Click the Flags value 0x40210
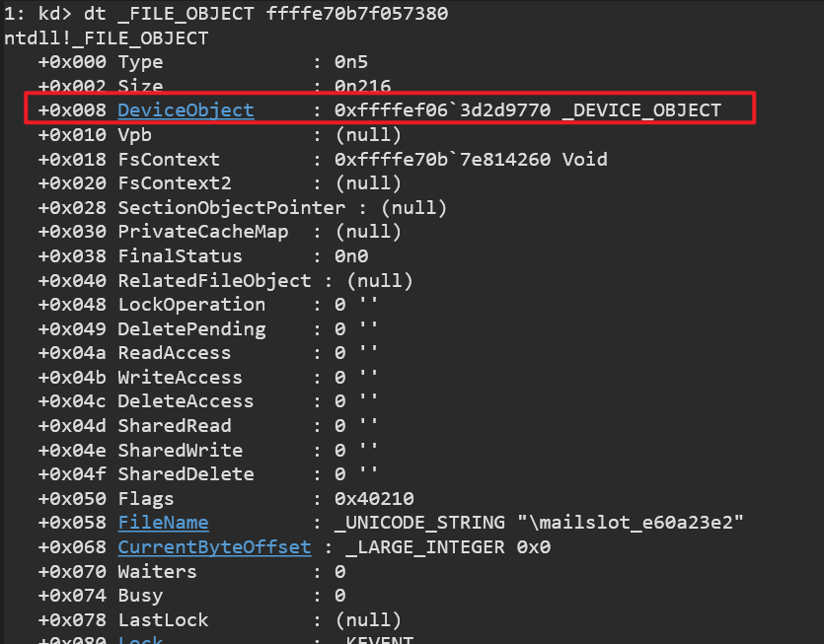This screenshot has height=644, width=824. tap(374, 498)
